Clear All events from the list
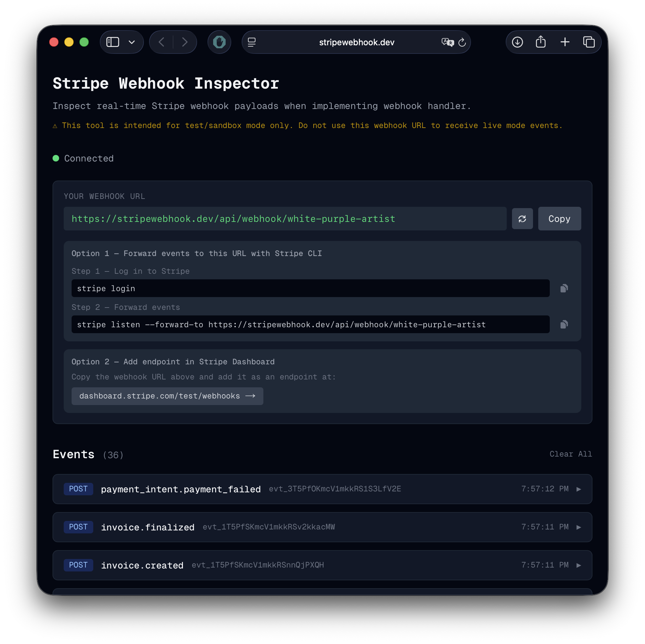This screenshot has height=644, width=645. (570, 454)
